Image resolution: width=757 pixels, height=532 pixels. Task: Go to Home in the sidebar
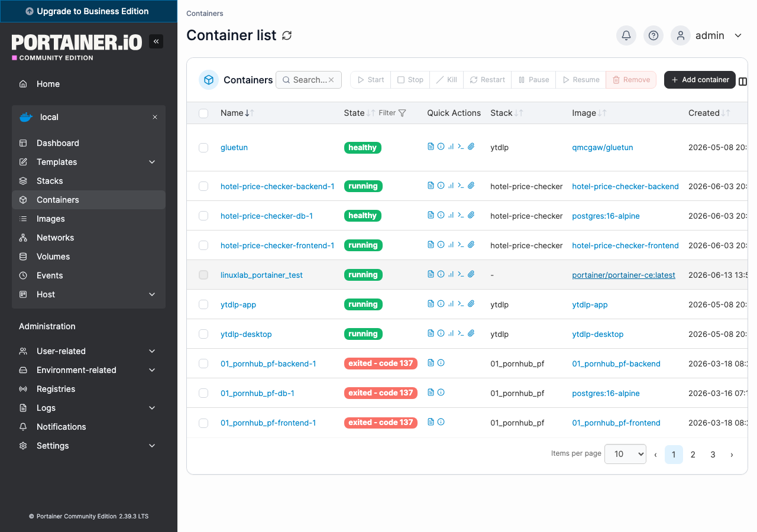tap(89, 84)
